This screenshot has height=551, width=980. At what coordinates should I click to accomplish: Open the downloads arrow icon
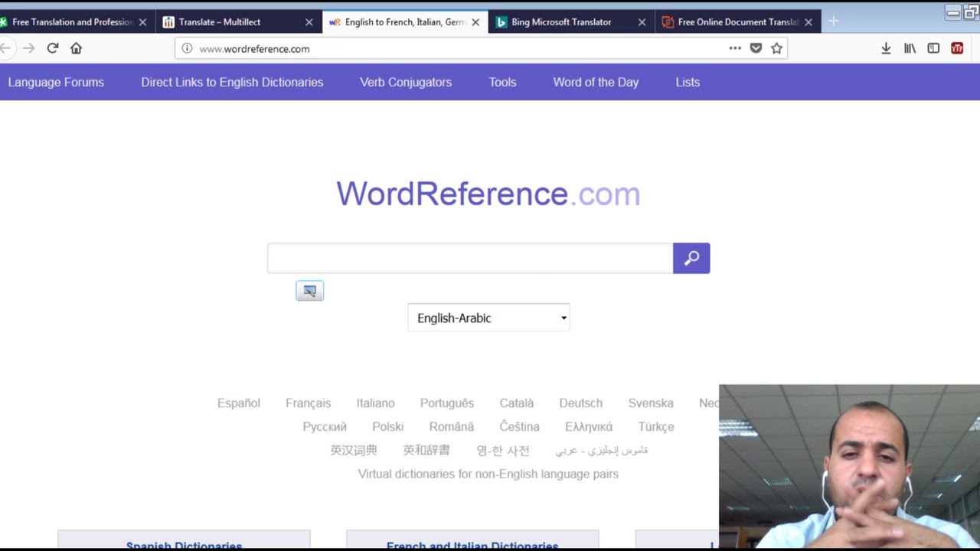click(x=886, y=48)
